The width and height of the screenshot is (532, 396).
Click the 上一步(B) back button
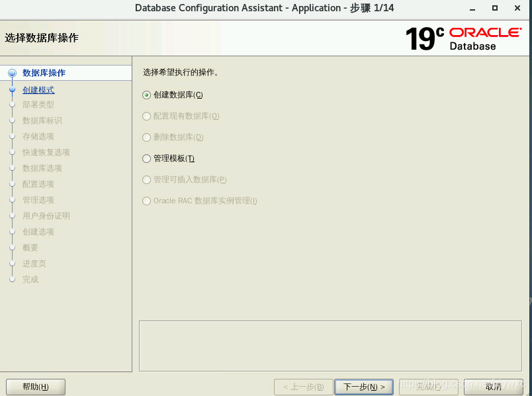pos(303,387)
